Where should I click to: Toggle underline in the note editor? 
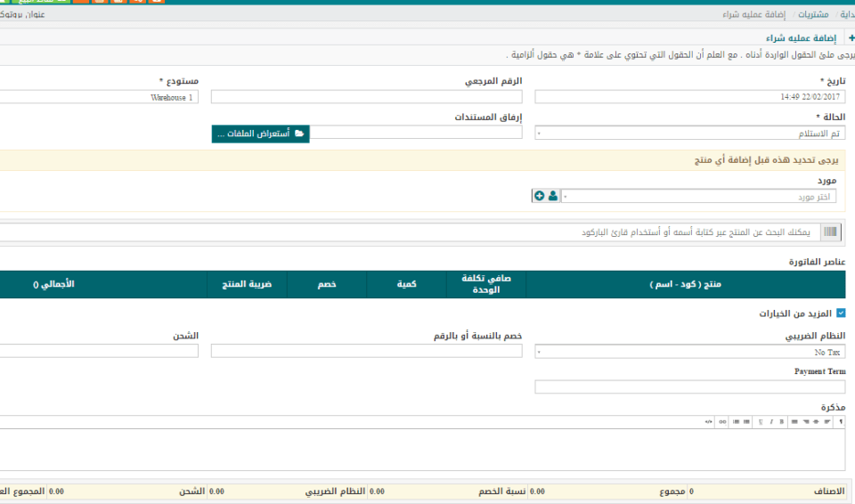pyautogui.click(x=761, y=421)
